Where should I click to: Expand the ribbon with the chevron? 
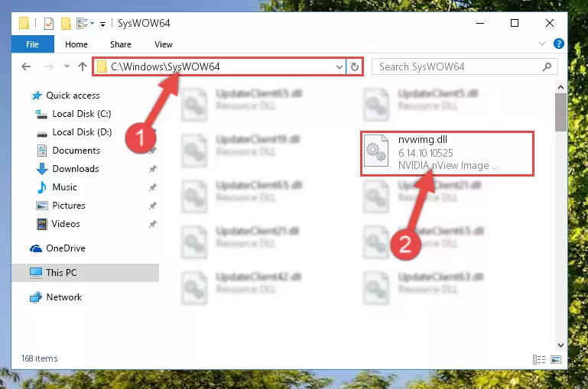click(542, 44)
